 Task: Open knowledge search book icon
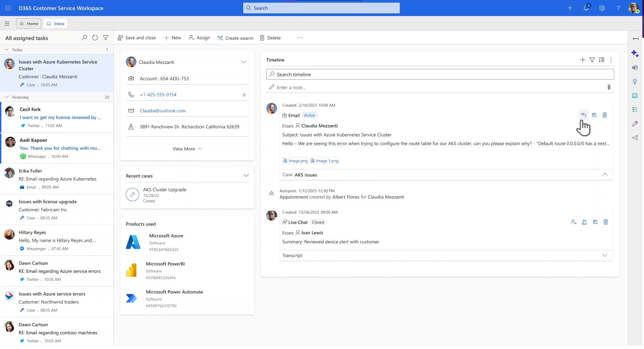(635, 96)
